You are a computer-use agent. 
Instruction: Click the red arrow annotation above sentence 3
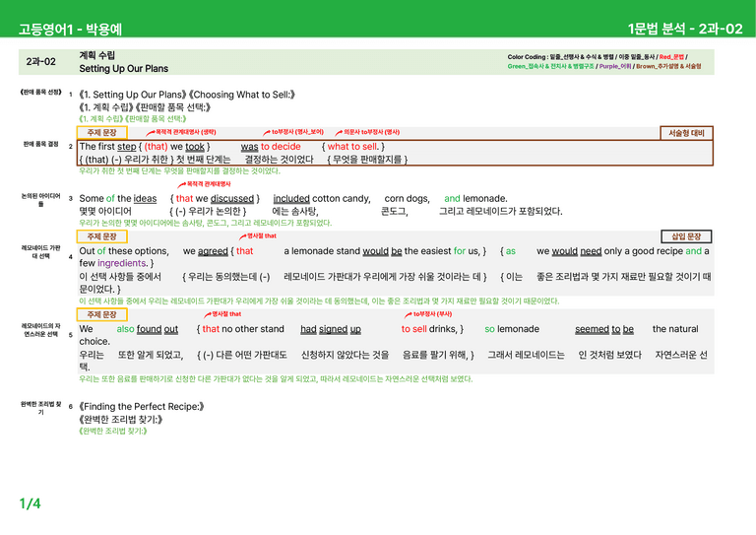182,184
